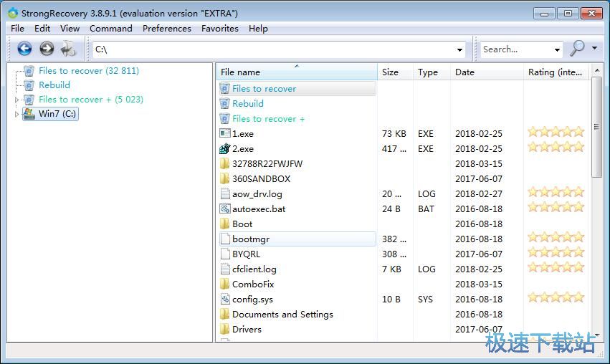Click the Back navigation arrow icon
This screenshot has width=610, height=364.
click(24, 49)
